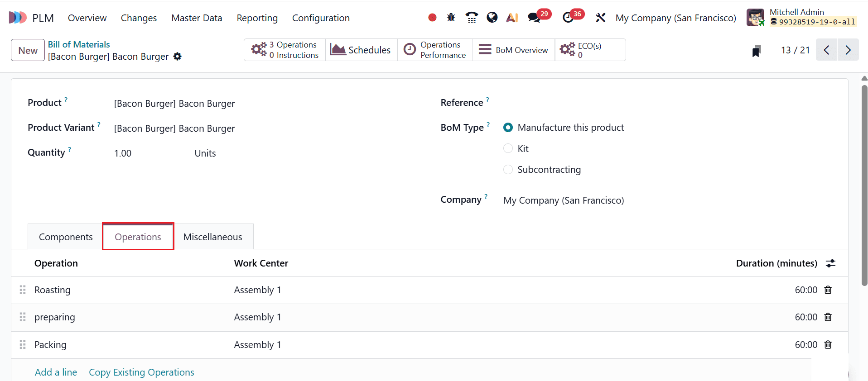Grab the drag handle of Roasting row
The image size is (868, 381).
(23, 290)
